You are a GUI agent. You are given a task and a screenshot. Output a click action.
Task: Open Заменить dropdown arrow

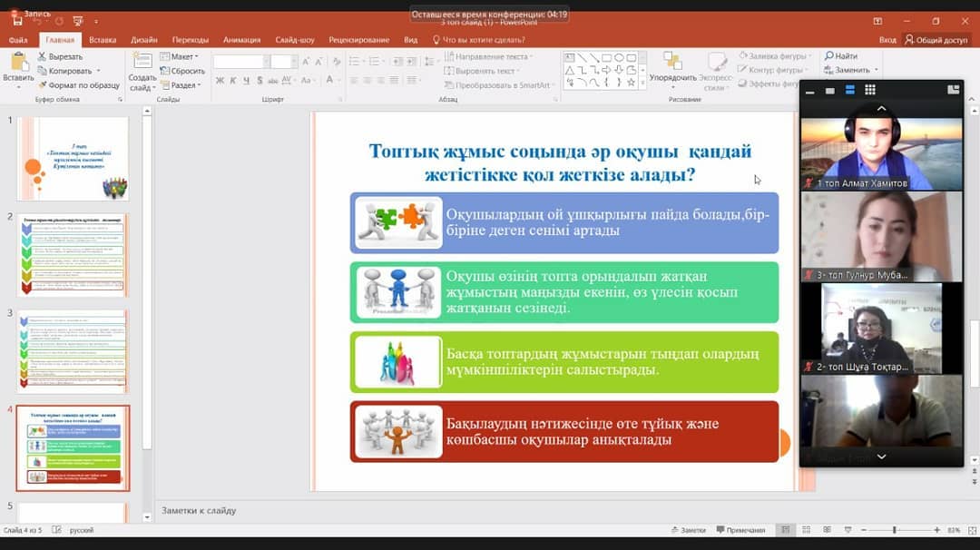(x=877, y=70)
